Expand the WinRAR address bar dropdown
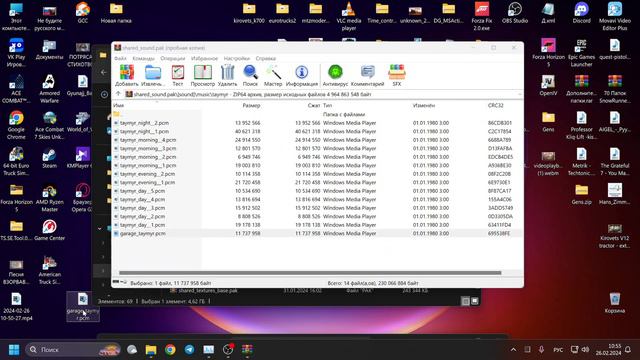The image size is (640, 360). click(519, 94)
